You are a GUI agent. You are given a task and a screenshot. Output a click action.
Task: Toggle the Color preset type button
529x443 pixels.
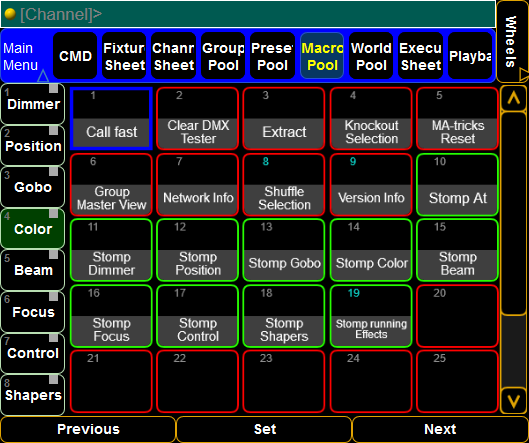pos(33,229)
